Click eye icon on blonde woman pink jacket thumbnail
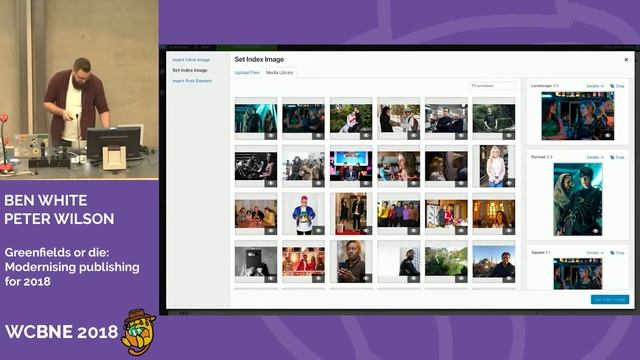640x360 pixels. pyautogui.click(x=509, y=183)
